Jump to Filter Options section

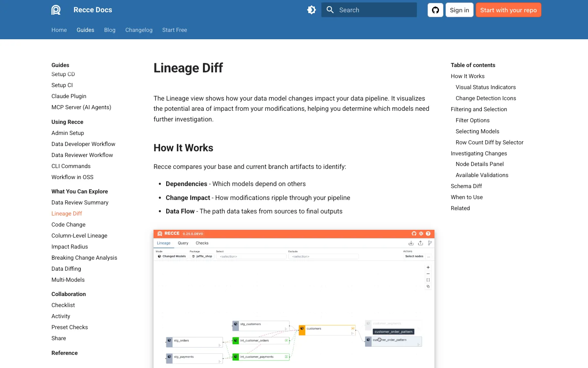coord(472,120)
